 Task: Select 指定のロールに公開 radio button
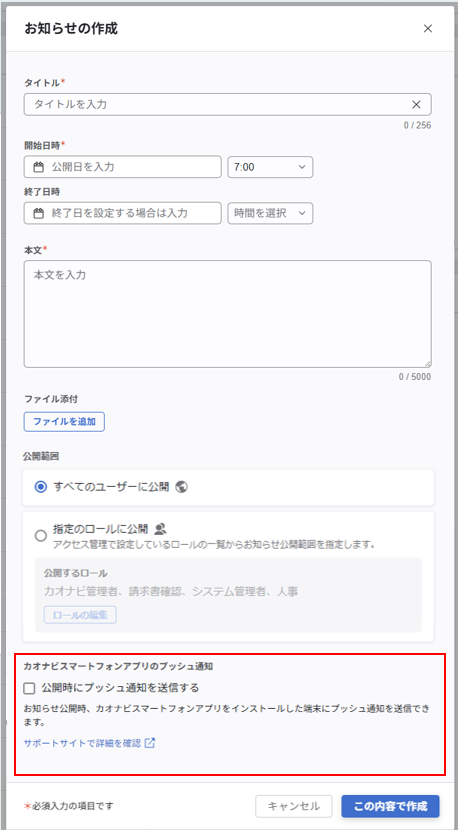point(41,536)
